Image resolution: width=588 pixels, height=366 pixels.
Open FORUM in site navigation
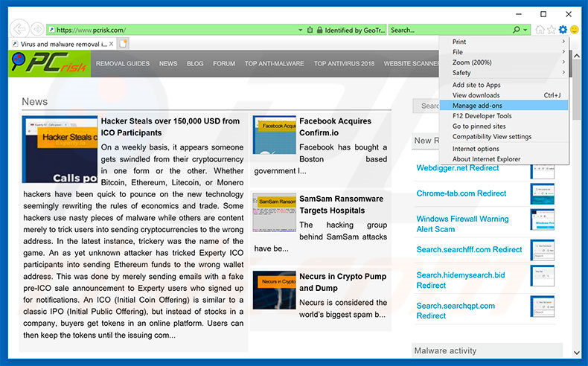224,64
